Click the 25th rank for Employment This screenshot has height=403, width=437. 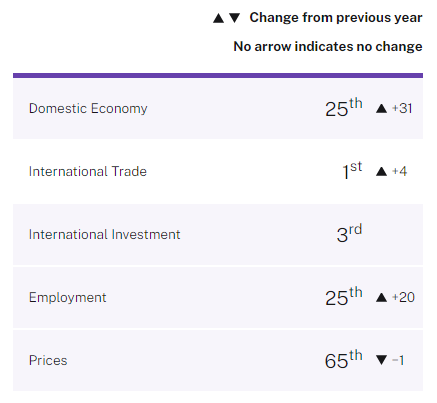[x=344, y=296]
